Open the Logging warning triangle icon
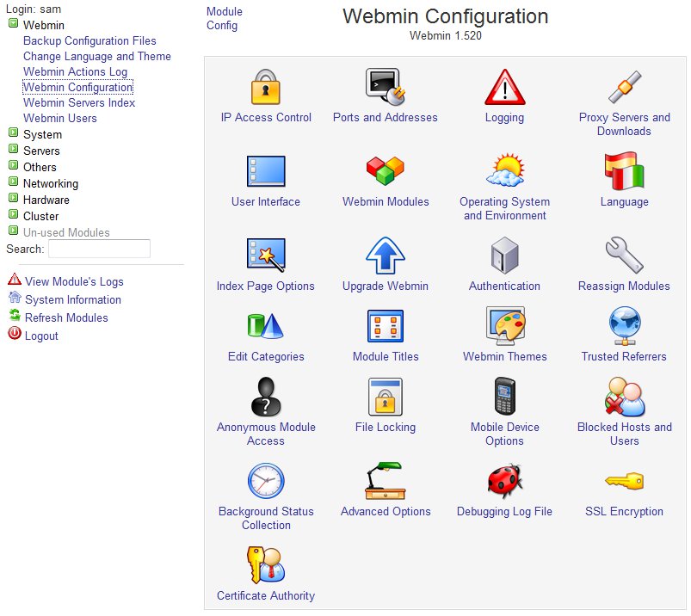This screenshot has height=616, width=691. (504, 87)
